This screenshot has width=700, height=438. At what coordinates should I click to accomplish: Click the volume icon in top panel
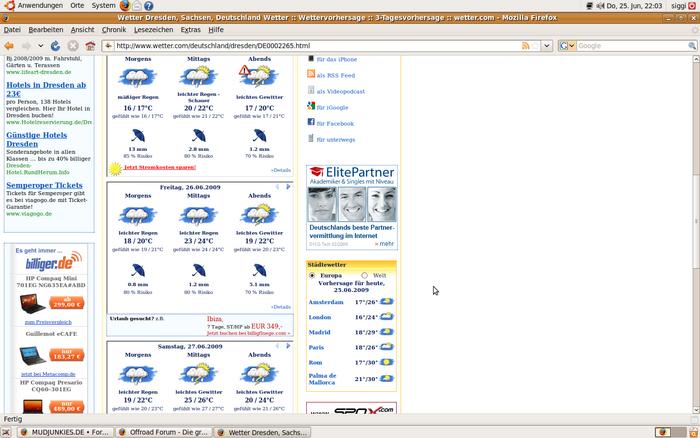(x=600, y=6)
